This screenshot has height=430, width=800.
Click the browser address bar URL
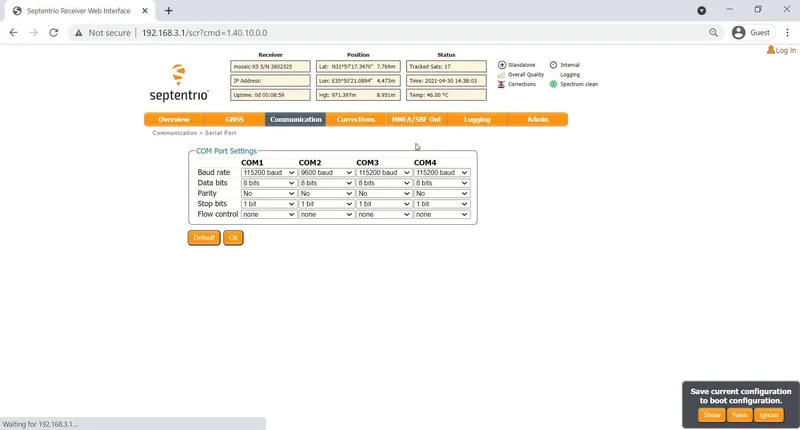pos(204,33)
